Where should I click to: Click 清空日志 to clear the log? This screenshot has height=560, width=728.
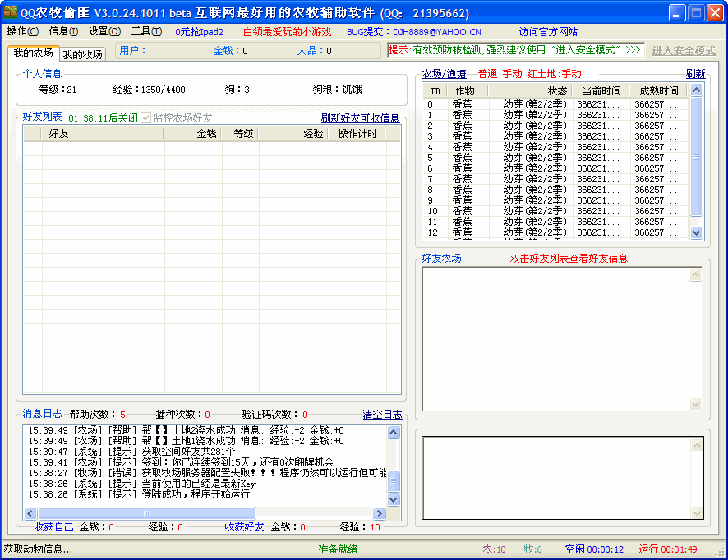(x=382, y=415)
